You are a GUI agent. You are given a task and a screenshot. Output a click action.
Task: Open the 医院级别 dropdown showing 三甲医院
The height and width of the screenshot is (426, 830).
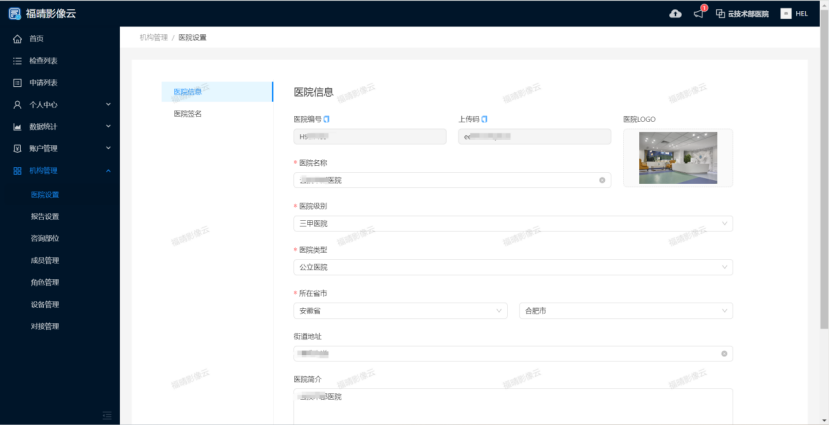point(512,224)
